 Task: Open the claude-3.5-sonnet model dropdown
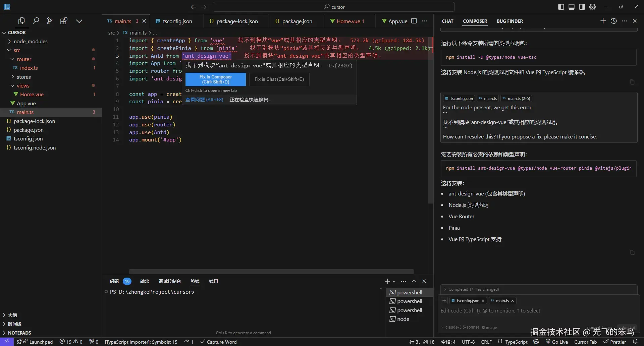coord(460,327)
